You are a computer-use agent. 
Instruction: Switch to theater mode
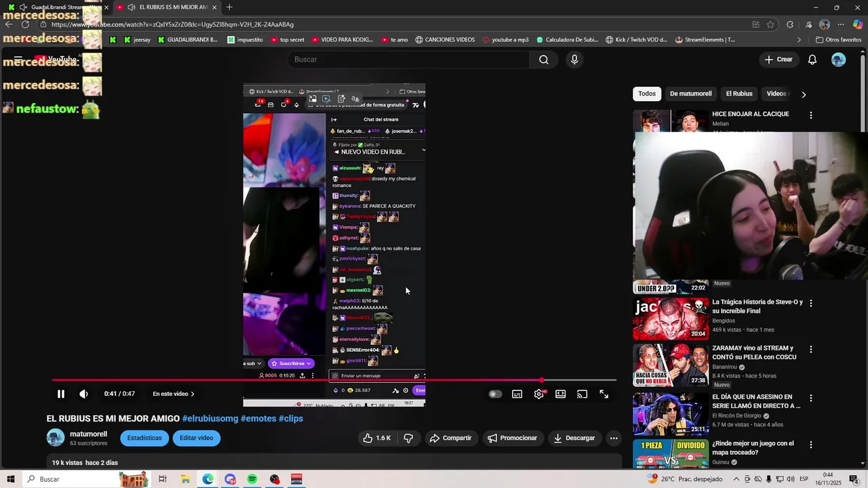point(561,394)
